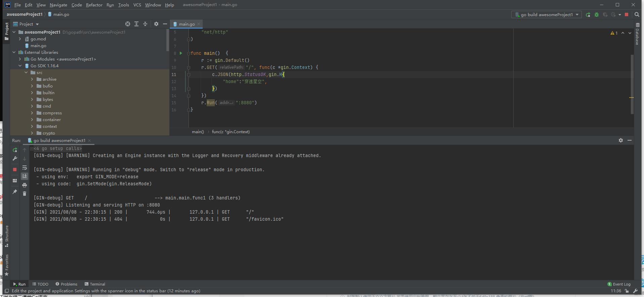
Task: Click func(c *gin.Context) editor breadcrumb
Action: point(231,132)
